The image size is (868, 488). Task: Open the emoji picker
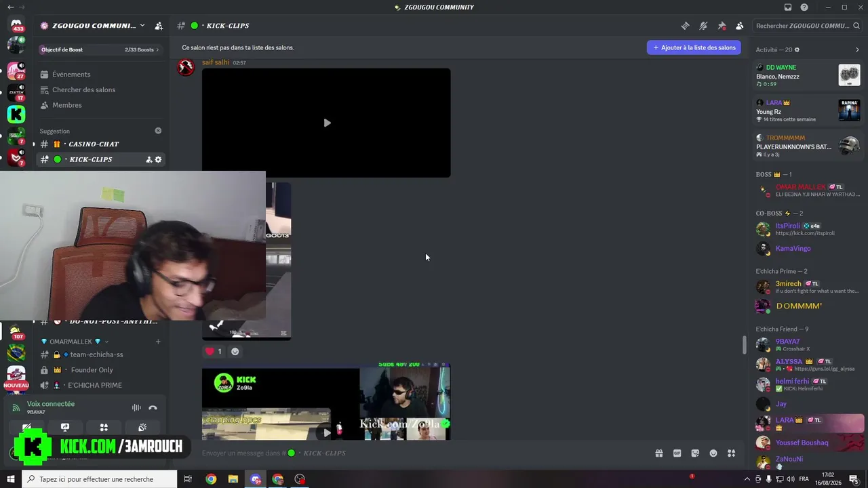click(x=713, y=453)
